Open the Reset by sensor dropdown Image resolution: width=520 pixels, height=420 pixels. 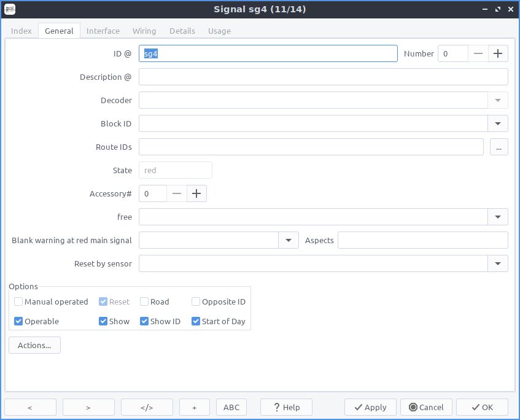(x=498, y=264)
